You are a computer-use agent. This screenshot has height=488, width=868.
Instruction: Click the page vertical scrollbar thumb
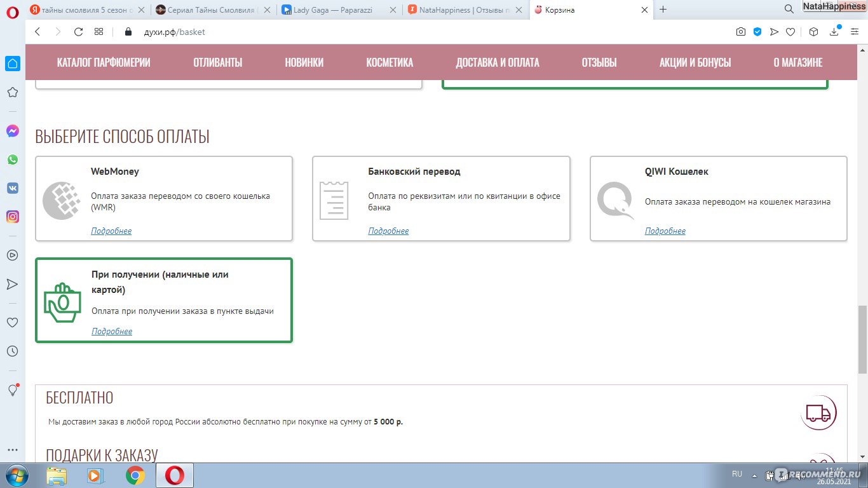point(862,340)
